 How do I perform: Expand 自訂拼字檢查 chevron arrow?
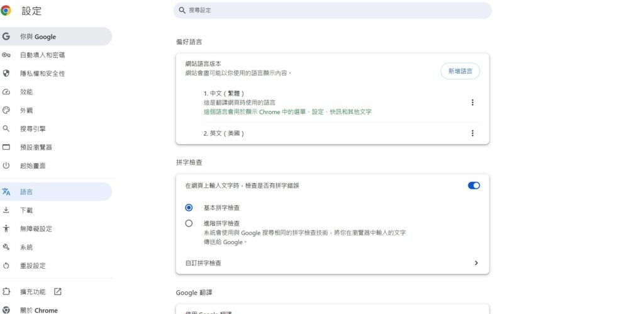(x=476, y=263)
